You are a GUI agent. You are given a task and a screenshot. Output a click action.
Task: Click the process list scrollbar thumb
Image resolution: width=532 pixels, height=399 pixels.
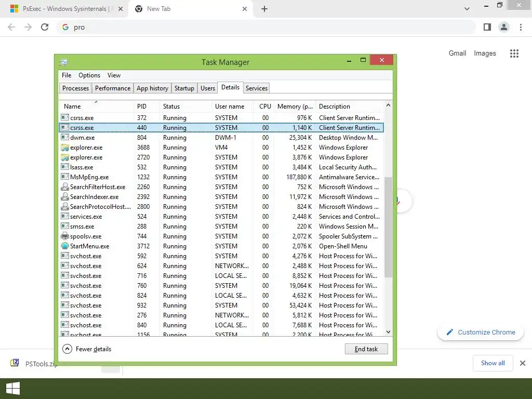pyautogui.click(x=388, y=227)
